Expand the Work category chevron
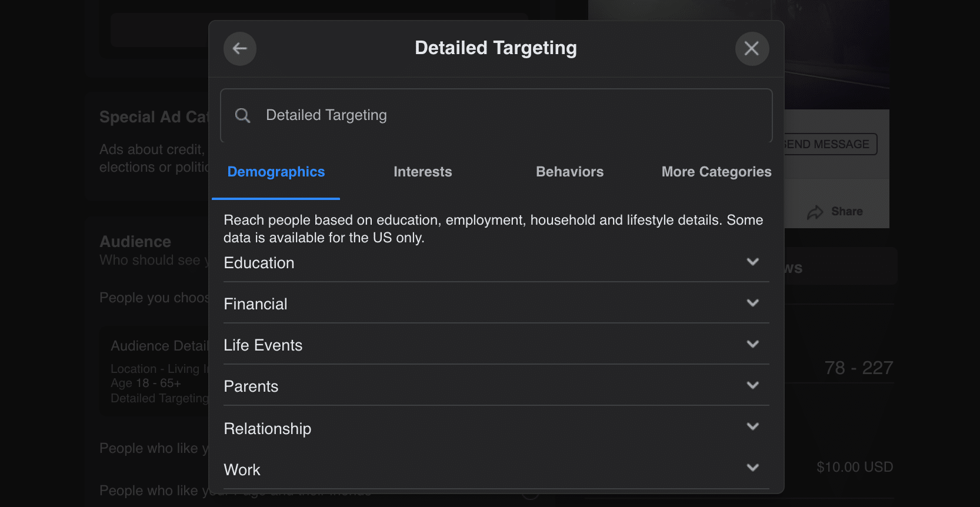The height and width of the screenshot is (507, 980). point(752,468)
